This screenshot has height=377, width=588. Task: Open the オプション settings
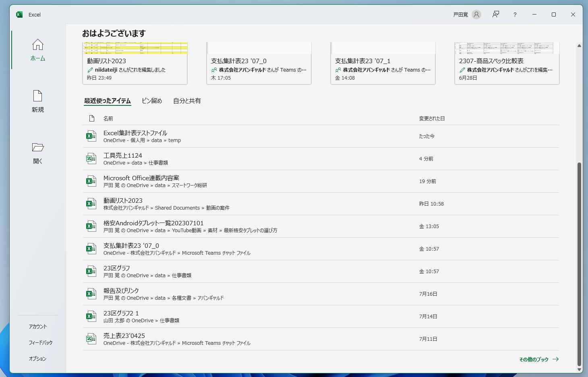37,359
